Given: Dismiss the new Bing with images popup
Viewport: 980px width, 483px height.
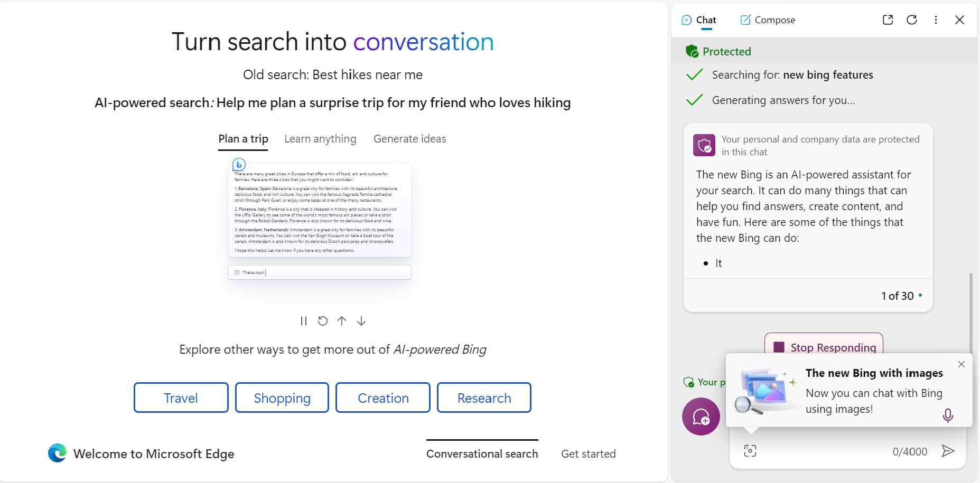Looking at the screenshot, I should click(x=962, y=364).
